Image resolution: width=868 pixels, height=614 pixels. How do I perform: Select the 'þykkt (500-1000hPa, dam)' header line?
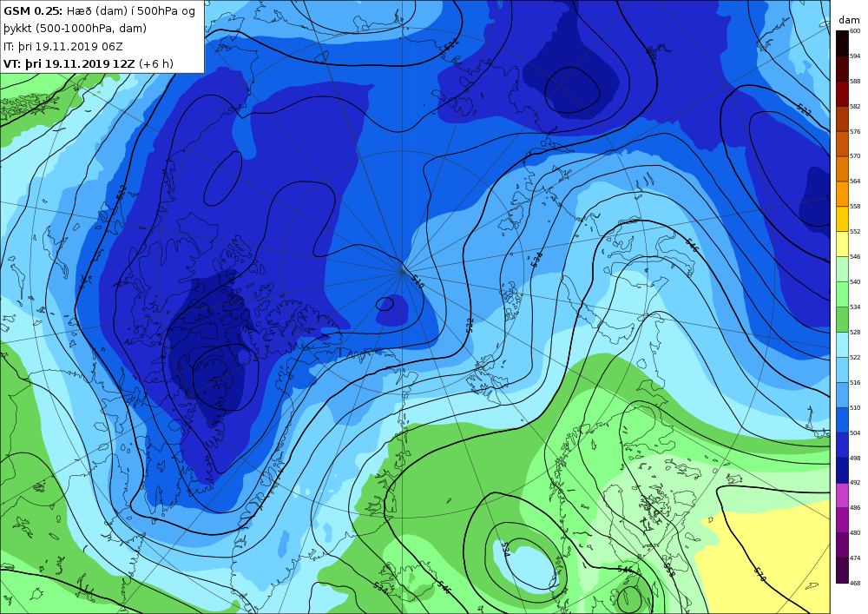[75, 29]
